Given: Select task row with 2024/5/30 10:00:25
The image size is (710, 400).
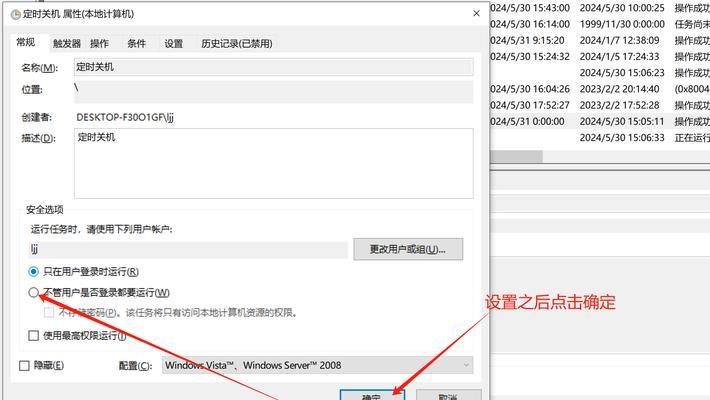Looking at the screenshot, I should (600, 8).
